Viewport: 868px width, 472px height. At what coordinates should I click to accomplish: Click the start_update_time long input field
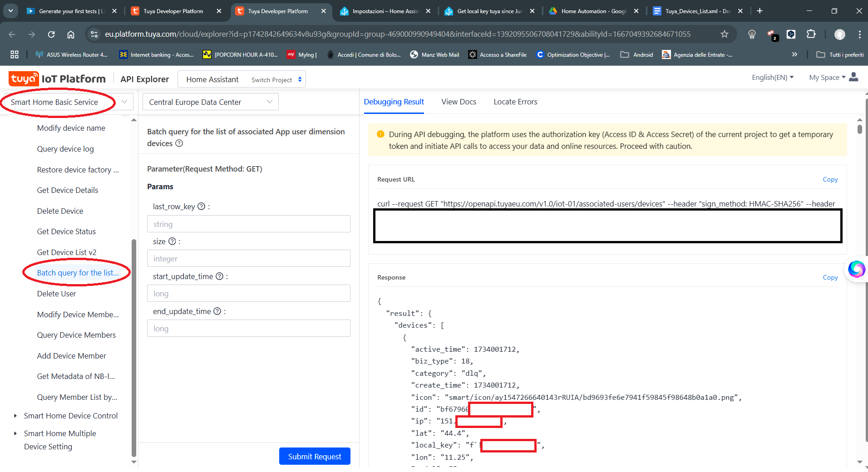[249, 293]
